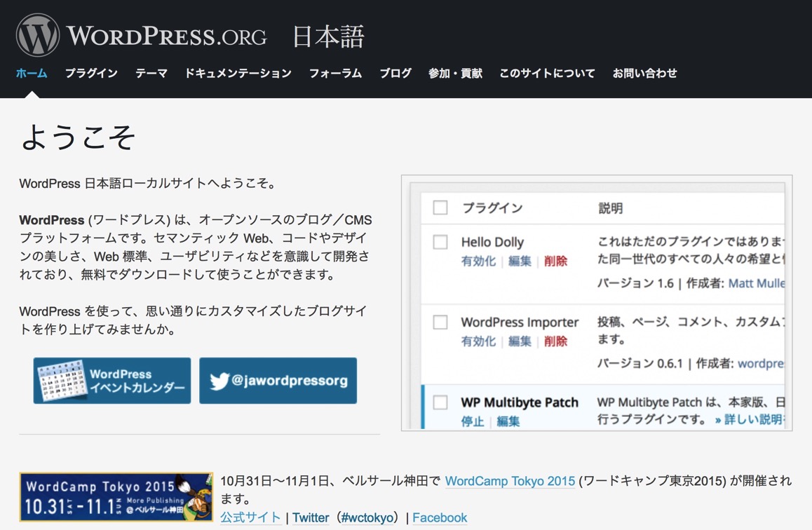
Task: Click the WordPress circular logo icon
Action: click(x=37, y=35)
